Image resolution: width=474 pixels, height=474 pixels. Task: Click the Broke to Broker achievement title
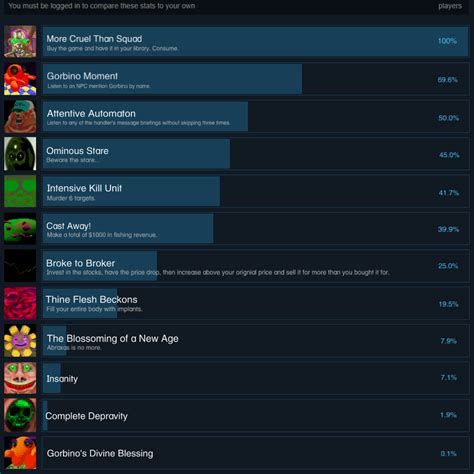[x=80, y=263]
